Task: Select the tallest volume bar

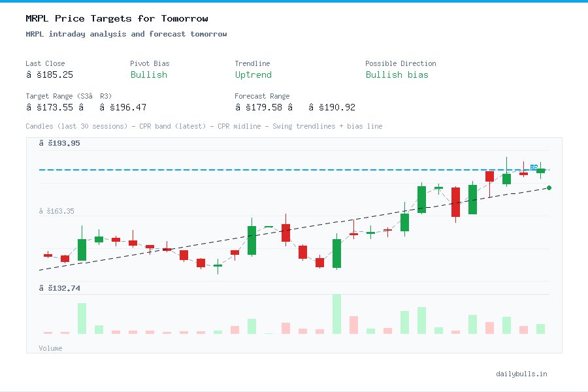Action: pos(337,314)
